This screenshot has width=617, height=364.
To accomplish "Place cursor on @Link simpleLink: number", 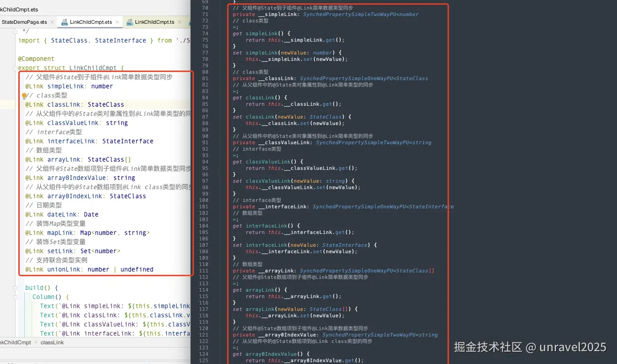I will 69,86.
